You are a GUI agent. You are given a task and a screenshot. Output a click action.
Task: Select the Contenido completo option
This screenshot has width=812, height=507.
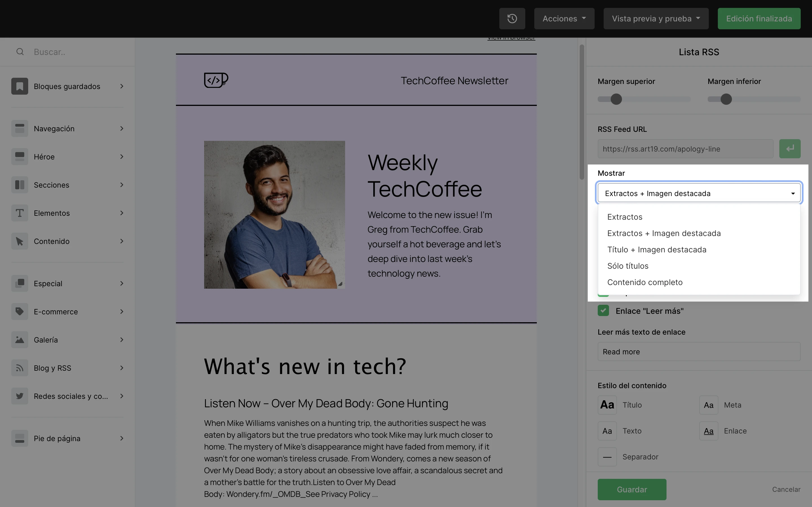point(645,282)
